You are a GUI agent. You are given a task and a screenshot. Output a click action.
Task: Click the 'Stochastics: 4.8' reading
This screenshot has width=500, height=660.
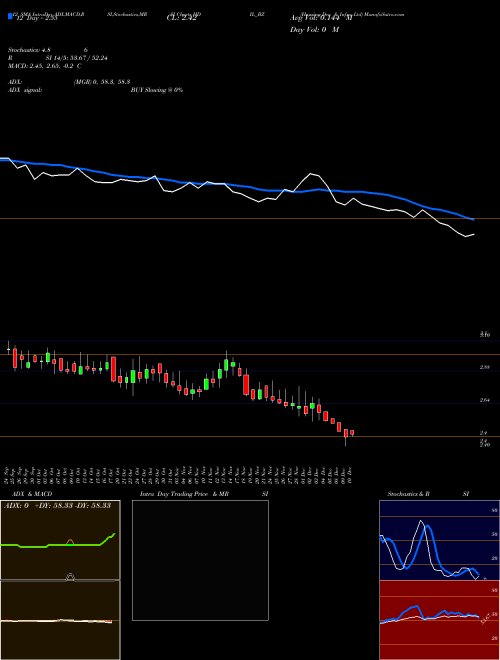[x=29, y=50]
